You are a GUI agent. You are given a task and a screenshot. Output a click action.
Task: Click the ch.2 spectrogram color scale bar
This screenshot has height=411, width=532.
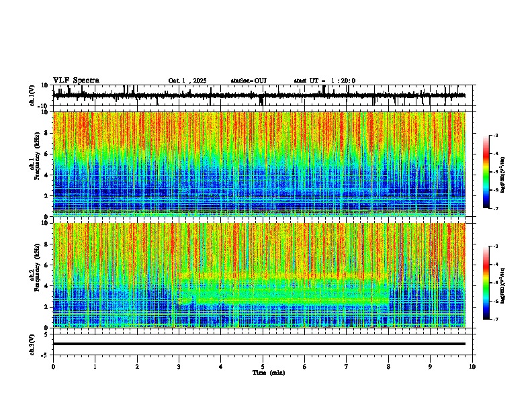pyautogui.click(x=486, y=283)
